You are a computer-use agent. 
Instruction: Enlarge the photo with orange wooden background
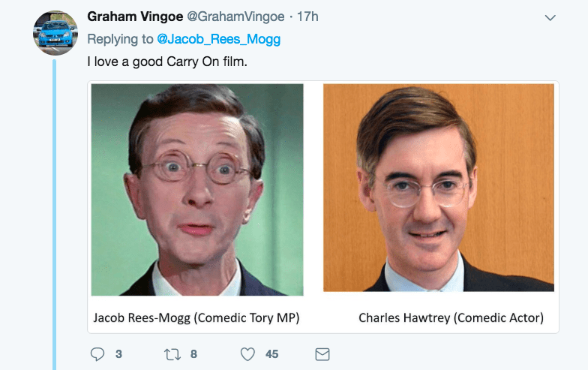pyautogui.click(x=438, y=188)
